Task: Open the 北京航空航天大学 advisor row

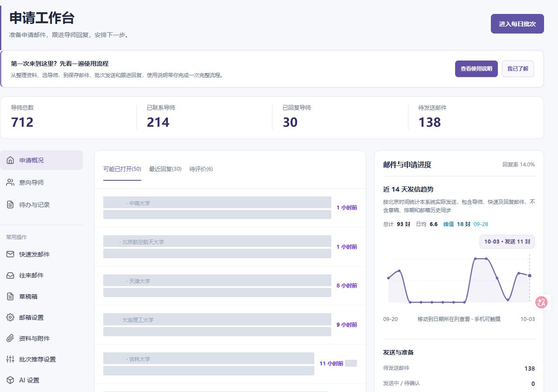Action: click(230, 247)
